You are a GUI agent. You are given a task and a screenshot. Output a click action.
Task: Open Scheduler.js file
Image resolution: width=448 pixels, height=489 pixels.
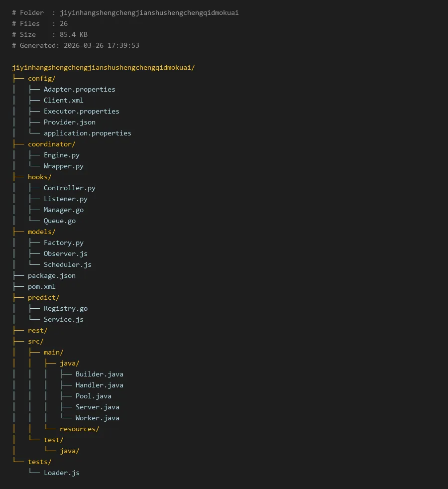click(67, 264)
